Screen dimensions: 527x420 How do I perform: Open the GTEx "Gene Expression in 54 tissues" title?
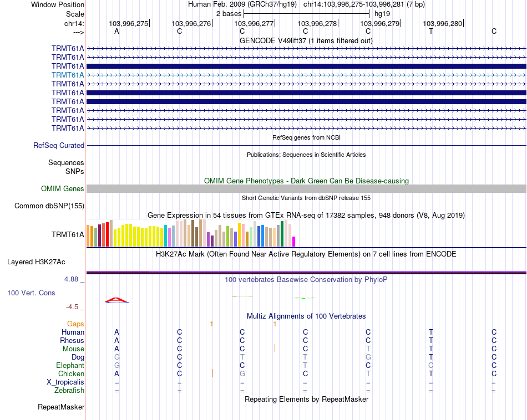coord(306,215)
